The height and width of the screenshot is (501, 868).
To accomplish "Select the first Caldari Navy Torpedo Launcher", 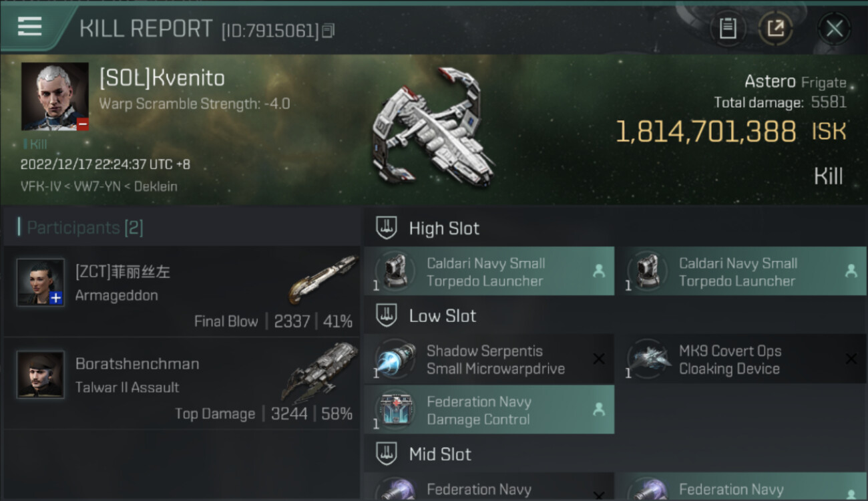I will 489,271.
